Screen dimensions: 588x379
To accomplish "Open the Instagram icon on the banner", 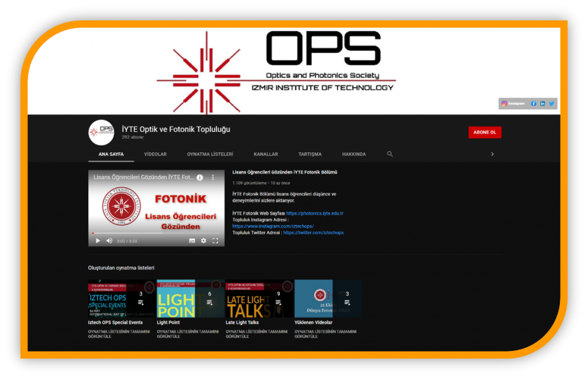I will tap(504, 103).
